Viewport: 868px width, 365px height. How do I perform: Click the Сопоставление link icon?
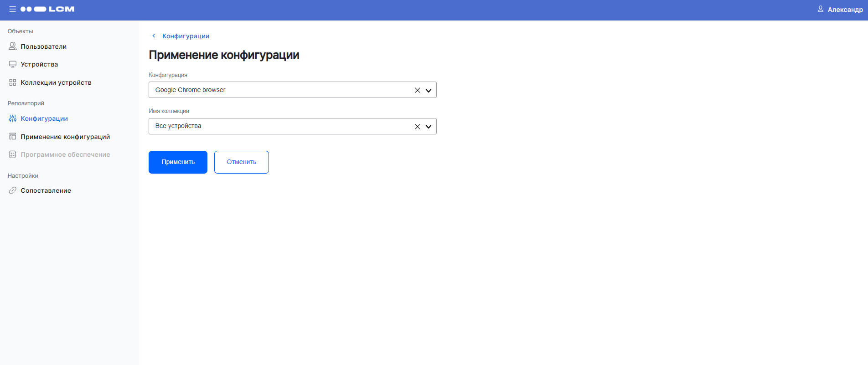pyautogui.click(x=13, y=190)
